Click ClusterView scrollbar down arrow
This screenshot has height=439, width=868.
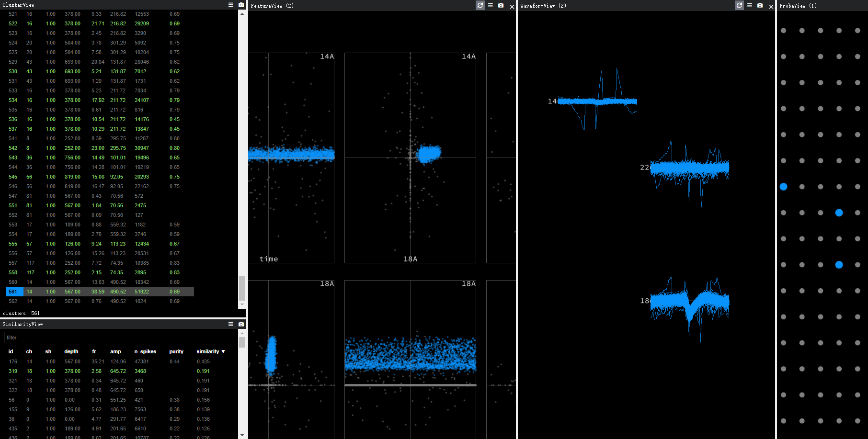point(242,304)
